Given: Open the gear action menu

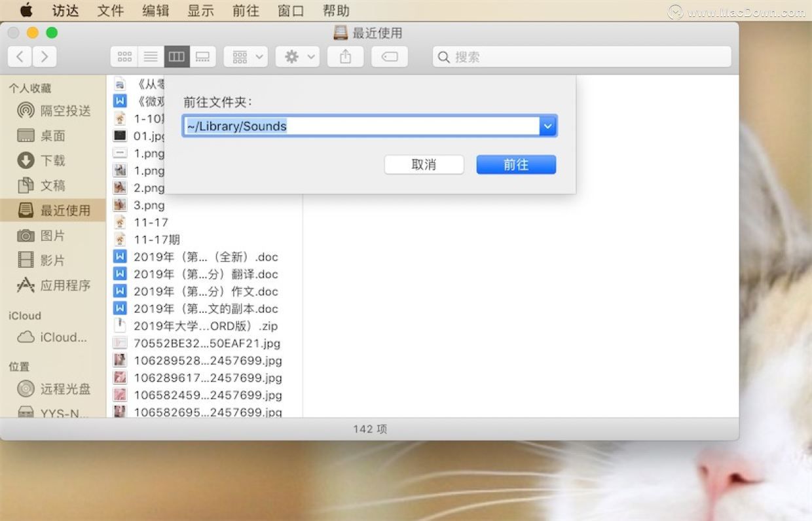Looking at the screenshot, I should pos(297,57).
